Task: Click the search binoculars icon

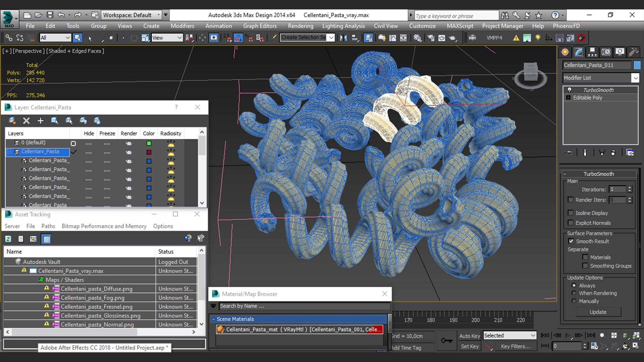Action: (x=505, y=15)
